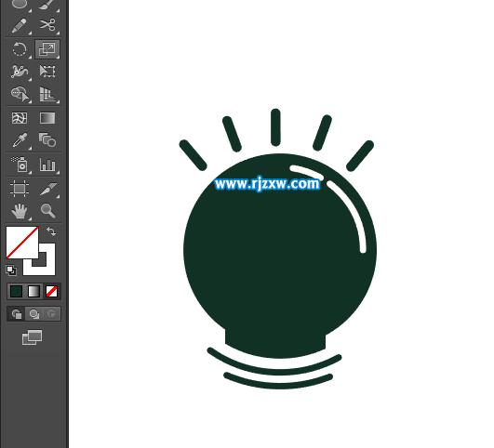Select the Shape Builder tool
Viewport: 494px width, 448px height.
pyautogui.click(x=20, y=94)
